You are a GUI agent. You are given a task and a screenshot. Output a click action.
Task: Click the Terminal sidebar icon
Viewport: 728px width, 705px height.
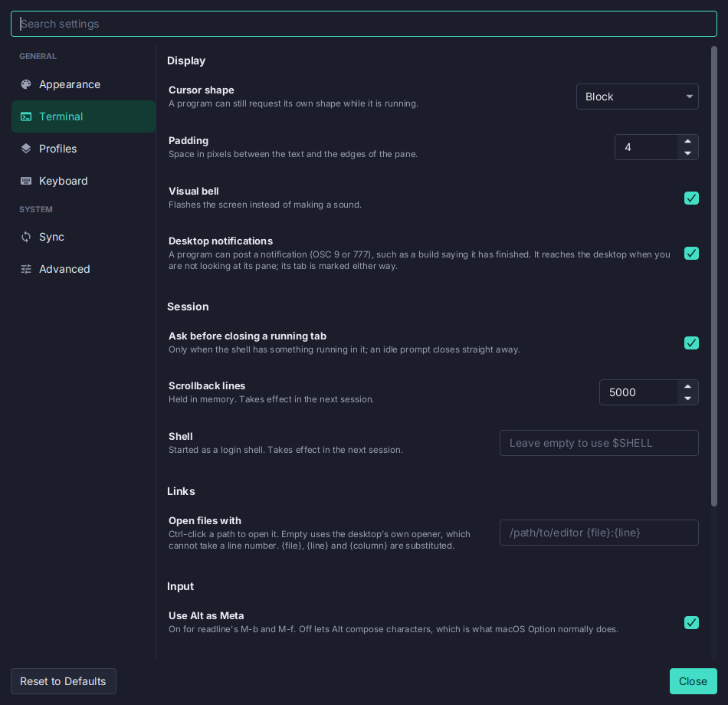[26, 116]
